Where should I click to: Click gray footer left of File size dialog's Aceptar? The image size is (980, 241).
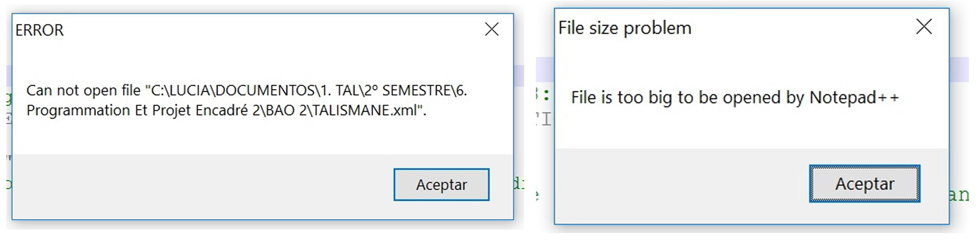click(x=681, y=185)
